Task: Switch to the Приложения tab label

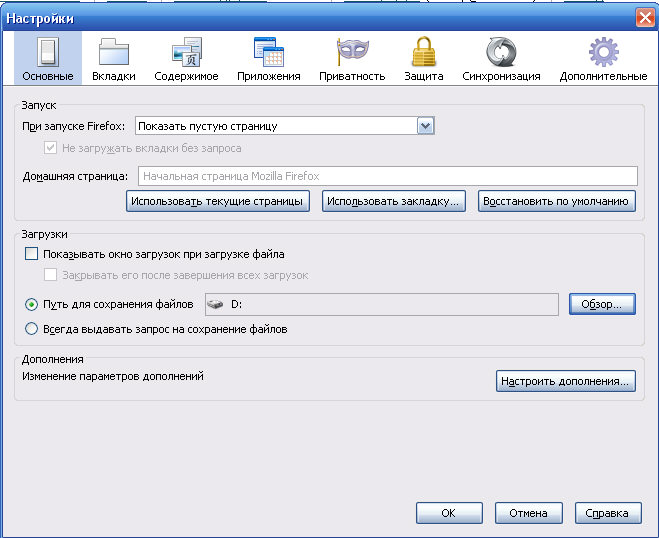Action: 269,76
